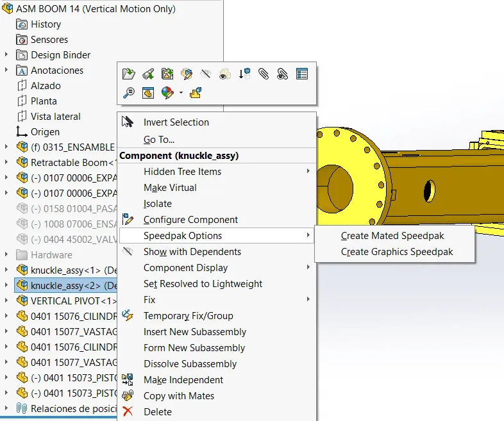Screen dimensions: 504x421
Task: Click the red X Delete icon
Action: [128, 412]
